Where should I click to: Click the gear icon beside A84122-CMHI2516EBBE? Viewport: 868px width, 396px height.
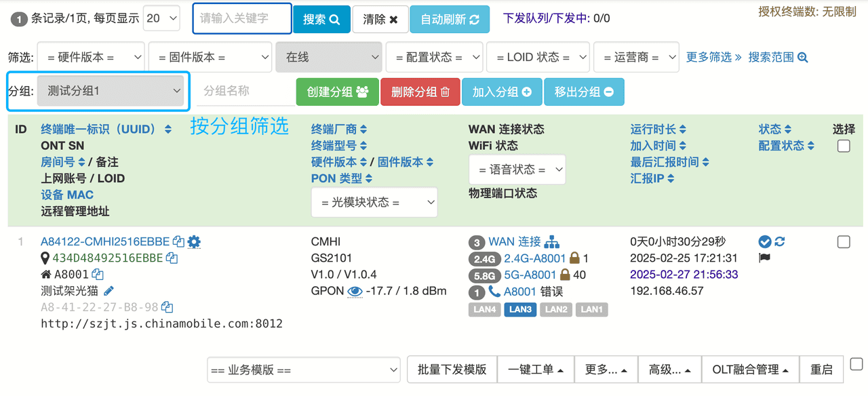(x=194, y=241)
